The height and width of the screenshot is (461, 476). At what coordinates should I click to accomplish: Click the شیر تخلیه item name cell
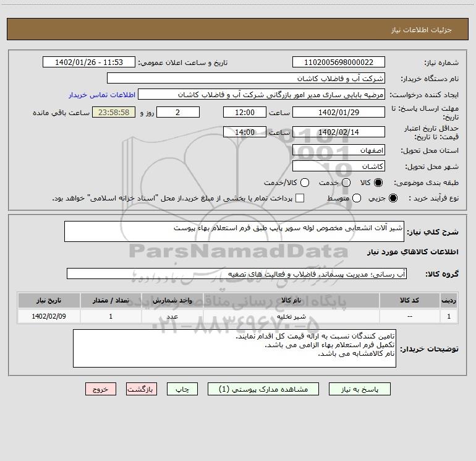coord(291,316)
